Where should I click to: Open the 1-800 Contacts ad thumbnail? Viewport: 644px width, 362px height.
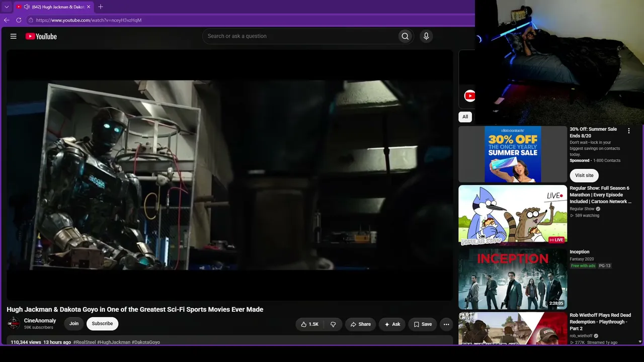513,154
